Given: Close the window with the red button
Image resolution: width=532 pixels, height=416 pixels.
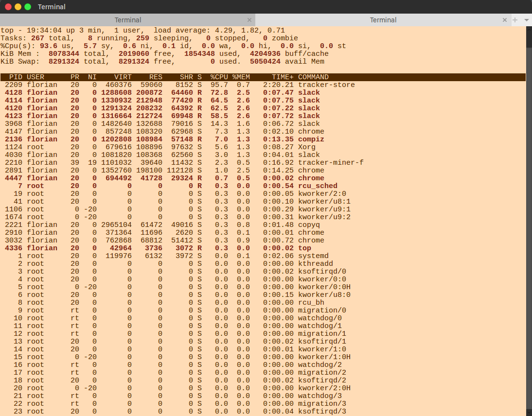Looking at the screenshot, I should tap(8, 7).
